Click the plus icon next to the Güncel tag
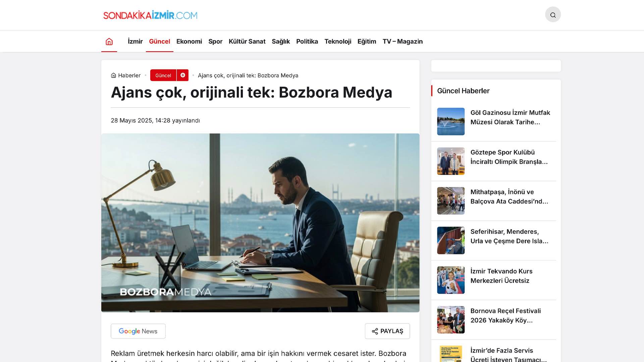The image size is (644, 362). click(183, 75)
